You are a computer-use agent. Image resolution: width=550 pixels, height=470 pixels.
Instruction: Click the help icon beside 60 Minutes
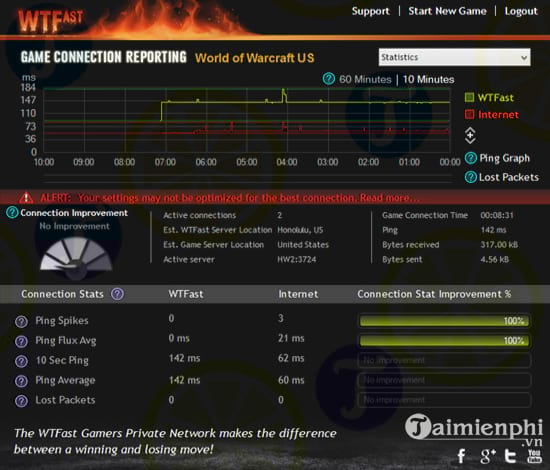328,79
